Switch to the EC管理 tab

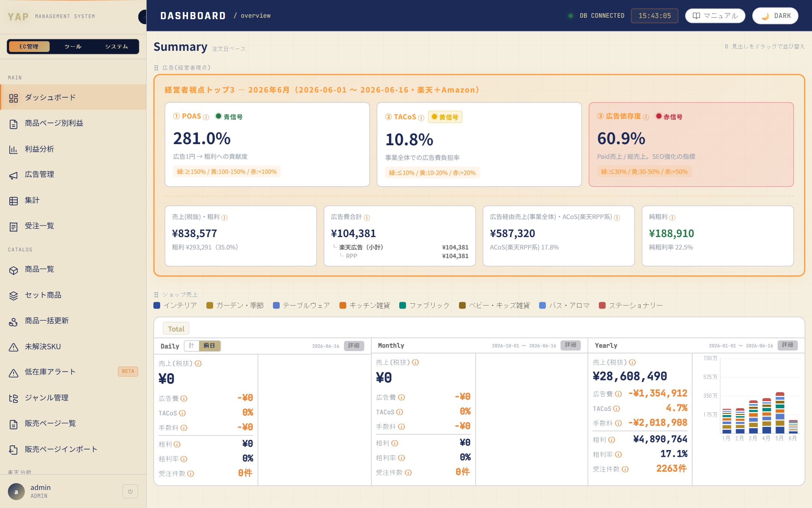pyautogui.click(x=29, y=46)
